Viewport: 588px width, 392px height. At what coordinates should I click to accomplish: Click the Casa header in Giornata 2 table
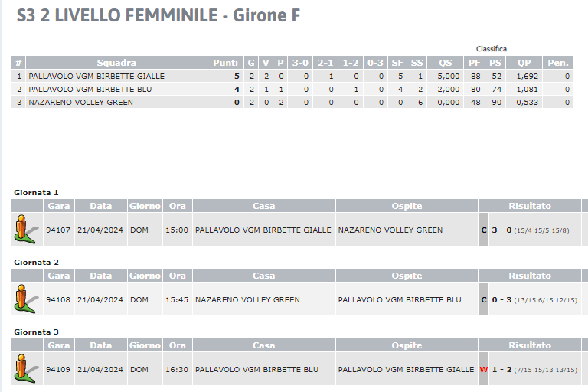263,276
